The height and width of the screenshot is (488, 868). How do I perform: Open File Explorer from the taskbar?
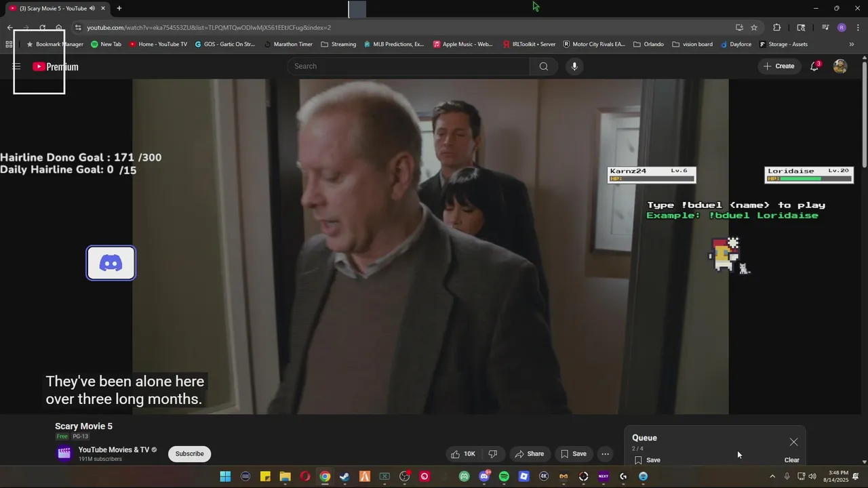[x=285, y=476]
